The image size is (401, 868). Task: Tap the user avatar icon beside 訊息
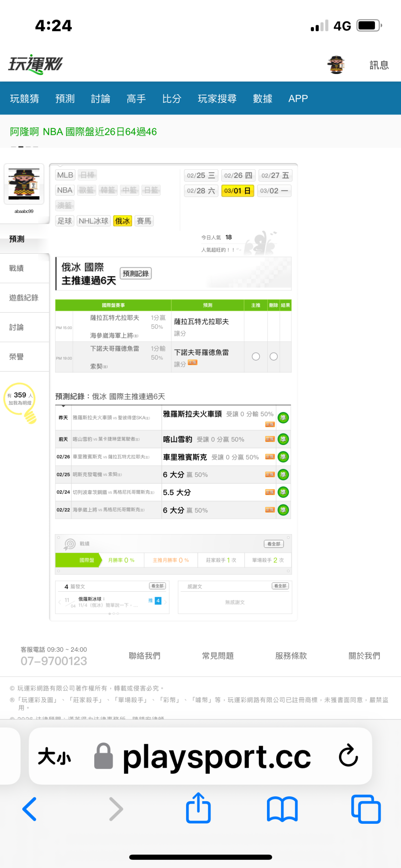(336, 65)
